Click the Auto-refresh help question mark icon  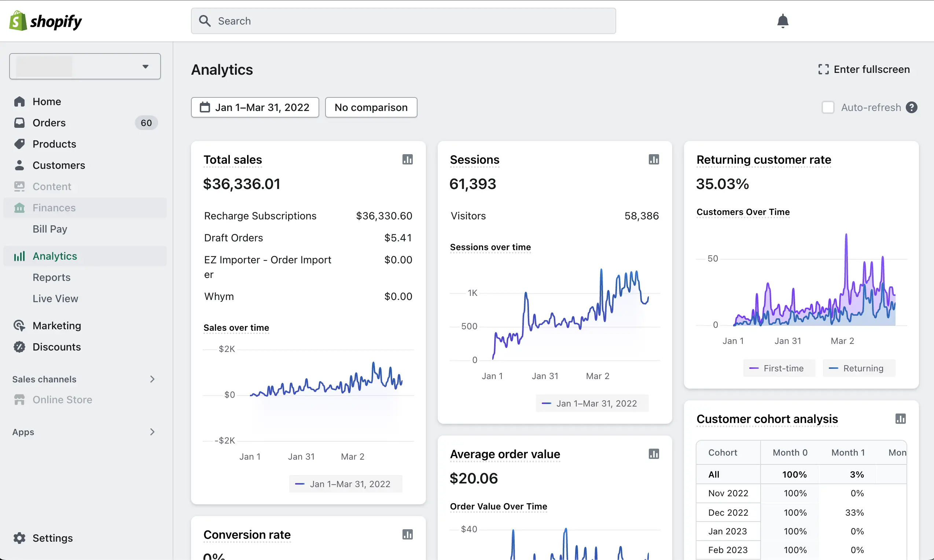911,108
